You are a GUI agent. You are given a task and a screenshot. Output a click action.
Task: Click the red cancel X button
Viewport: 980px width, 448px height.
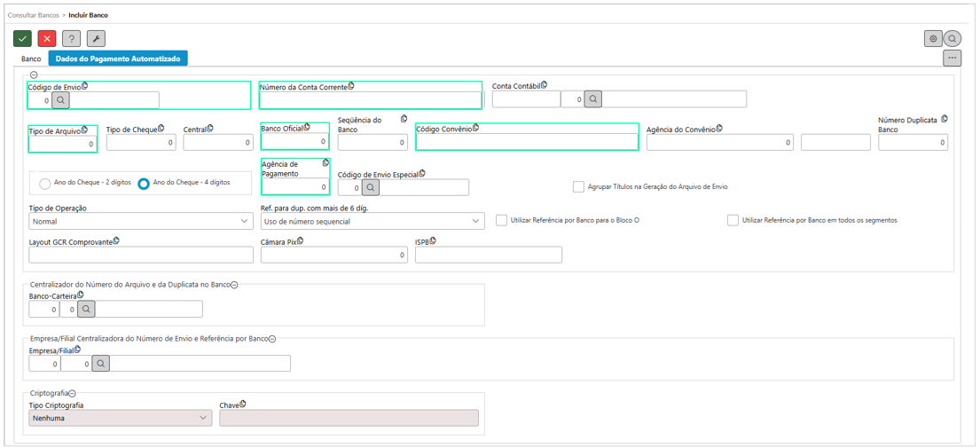coord(47,38)
